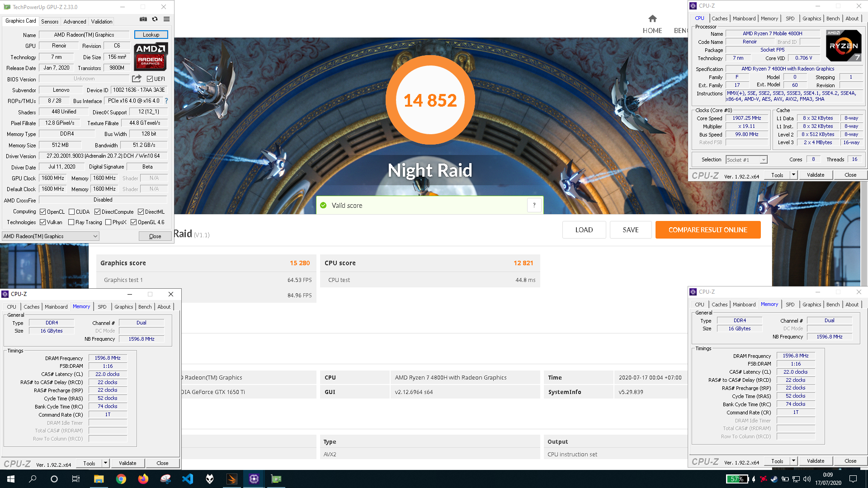868x488 pixels.
Task: Click the Ryzen 7 processor logo
Action: [x=844, y=45]
